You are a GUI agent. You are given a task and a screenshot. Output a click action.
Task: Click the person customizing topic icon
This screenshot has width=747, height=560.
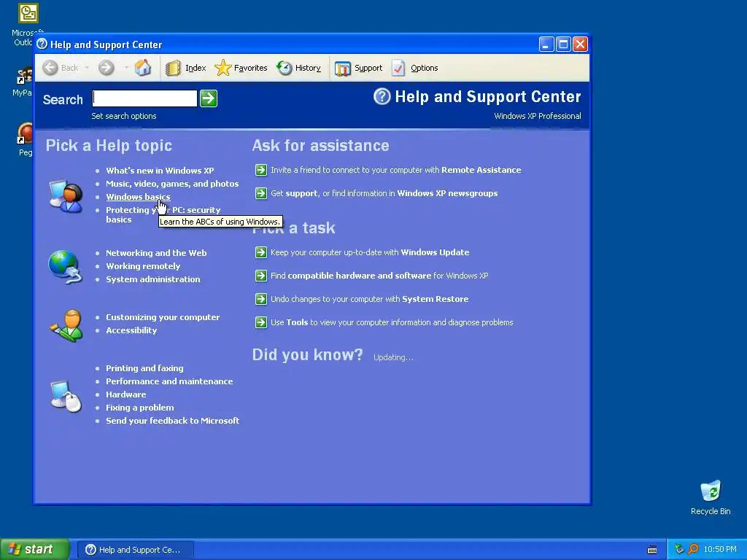(66, 326)
